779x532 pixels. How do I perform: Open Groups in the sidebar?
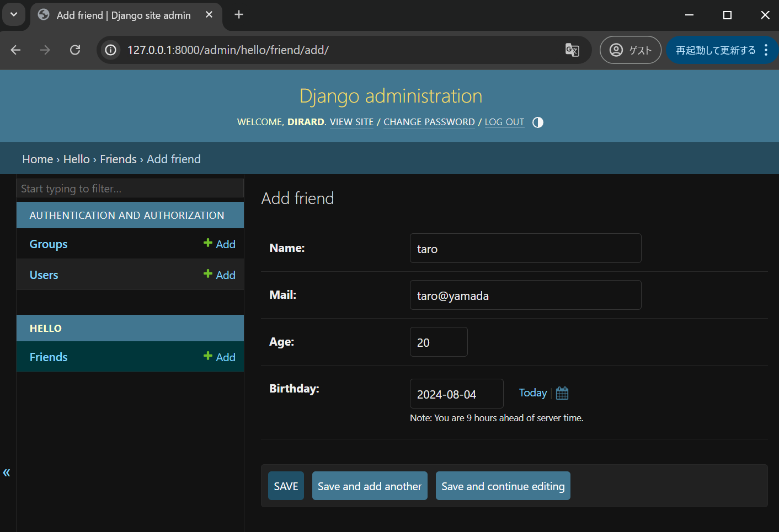[49, 244]
